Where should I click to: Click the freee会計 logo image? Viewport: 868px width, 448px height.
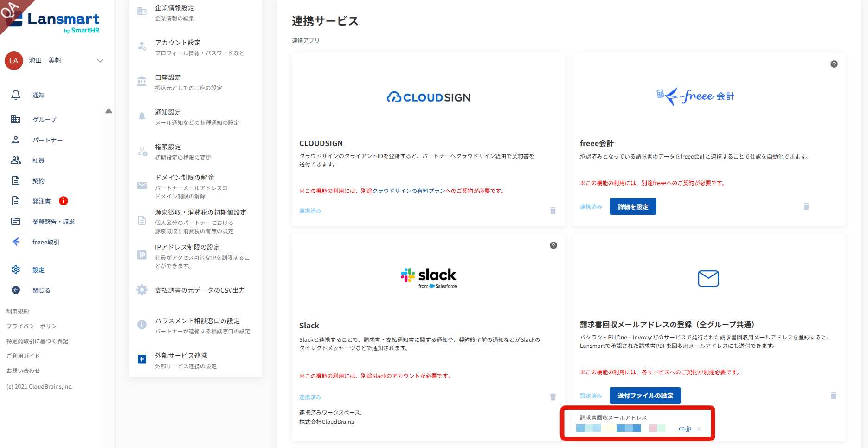coord(695,96)
